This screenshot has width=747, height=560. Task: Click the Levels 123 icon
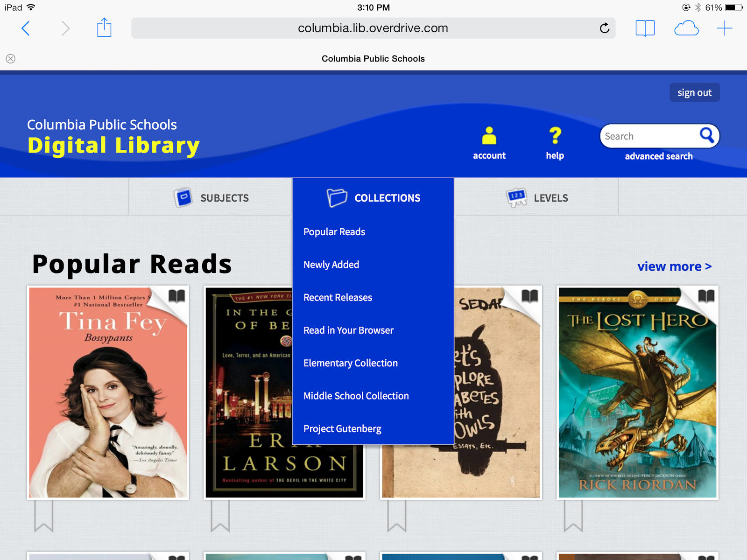(x=516, y=197)
